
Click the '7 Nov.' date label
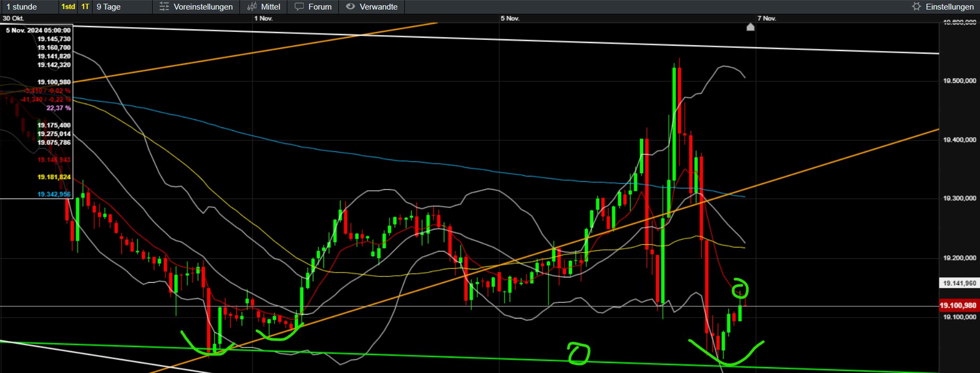point(767,18)
